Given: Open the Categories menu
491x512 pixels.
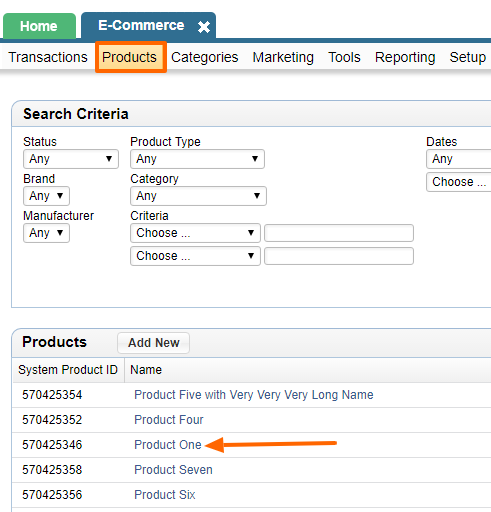Looking at the screenshot, I should pos(204,57).
